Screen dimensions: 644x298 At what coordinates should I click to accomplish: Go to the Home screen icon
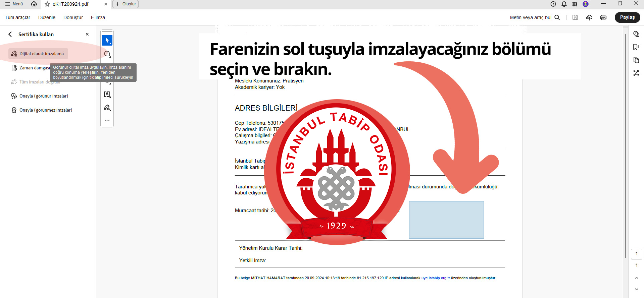tap(34, 4)
